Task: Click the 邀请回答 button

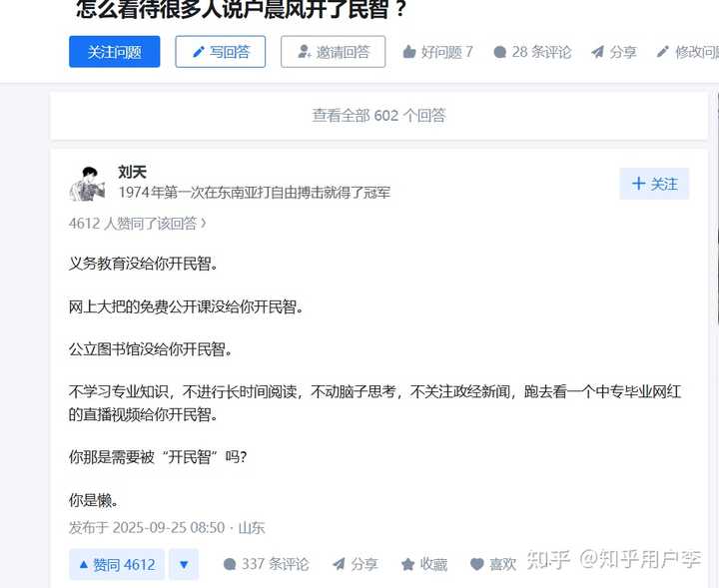Action: click(x=333, y=52)
